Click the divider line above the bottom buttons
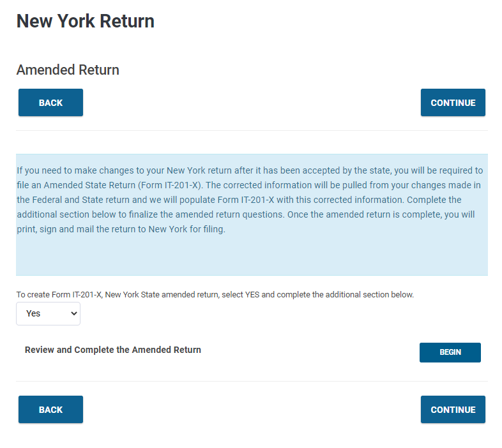502x448 pixels. [x=252, y=381]
